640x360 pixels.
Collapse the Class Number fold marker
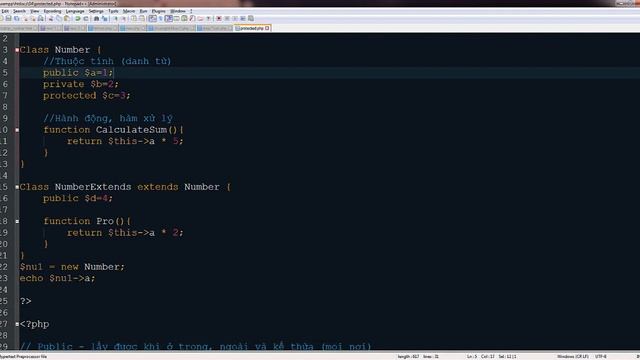pos(17,50)
